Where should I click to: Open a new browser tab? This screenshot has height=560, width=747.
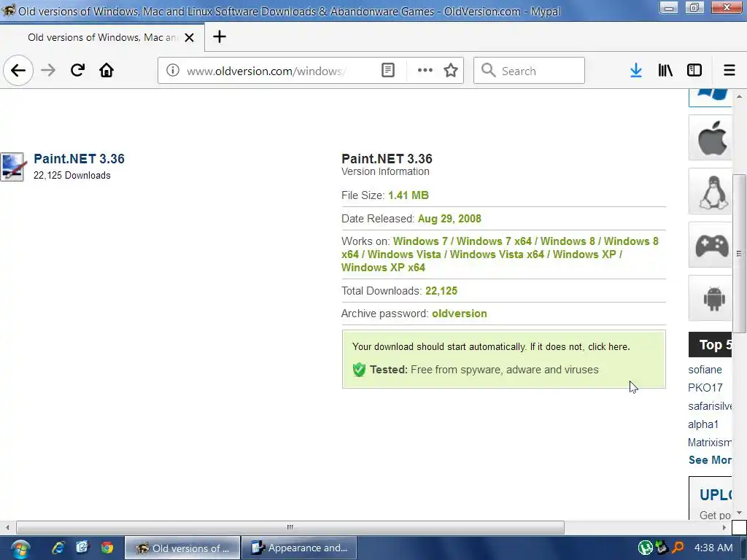219,36
